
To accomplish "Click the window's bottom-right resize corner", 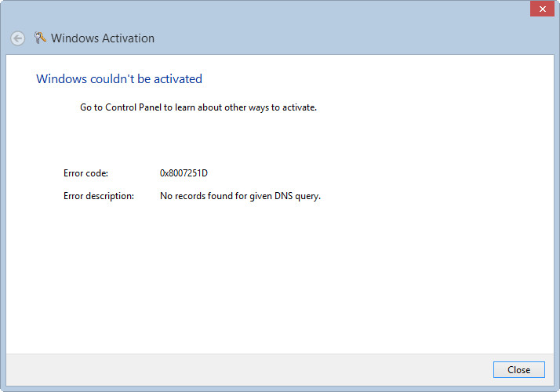I will [x=557, y=389].
